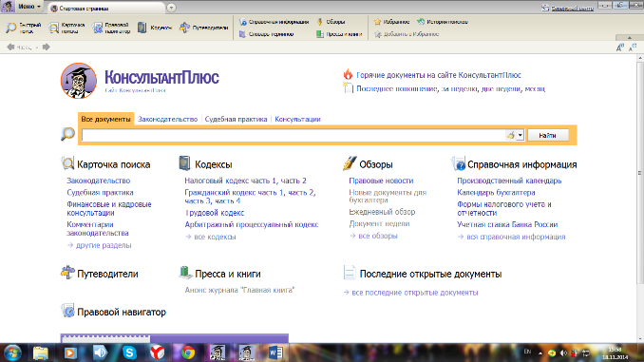Screen dimensions: 644x362
Task: Go forward with the right arrow
Action: click(47, 47)
